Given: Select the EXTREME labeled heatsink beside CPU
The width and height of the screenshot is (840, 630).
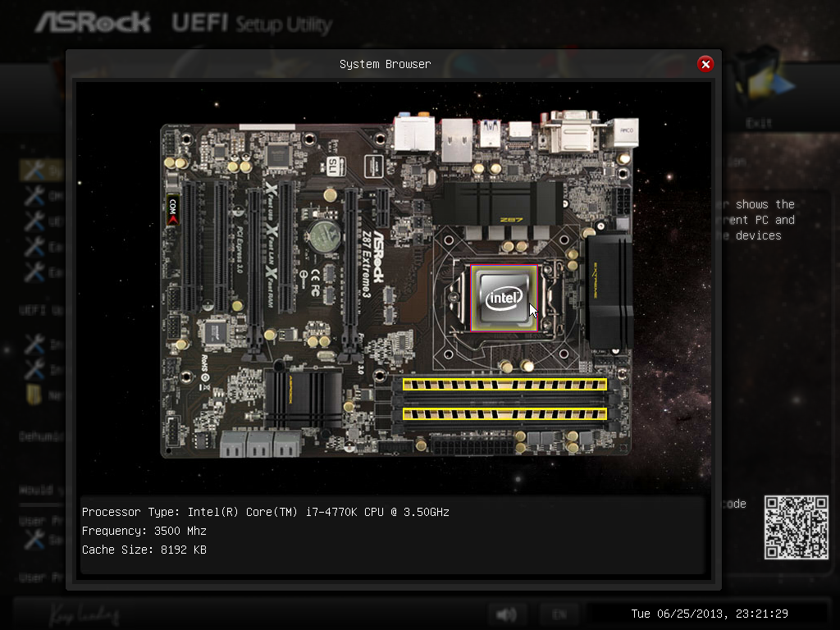Looking at the screenshot, I should (x=609, y=293).
